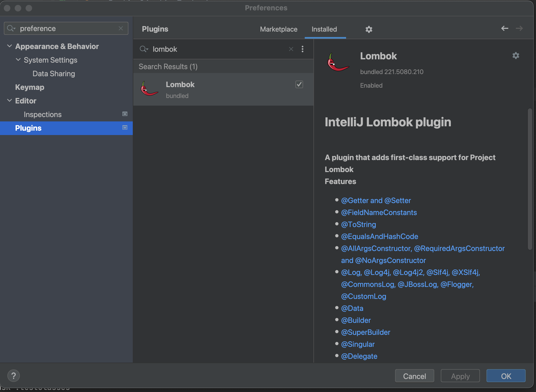Disable the Lombok plugin checkbox
The image size is (536, 392).
coord(299,84)
